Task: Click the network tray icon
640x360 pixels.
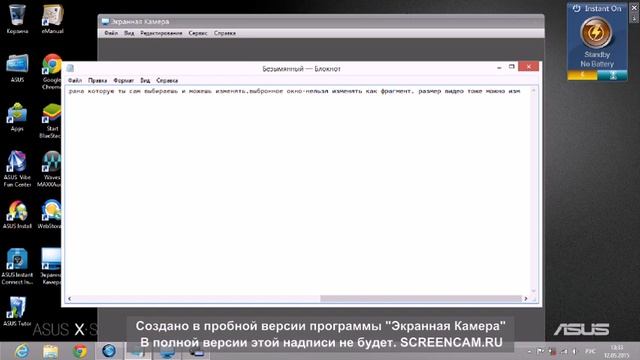Action: click(x=564, y=351)
